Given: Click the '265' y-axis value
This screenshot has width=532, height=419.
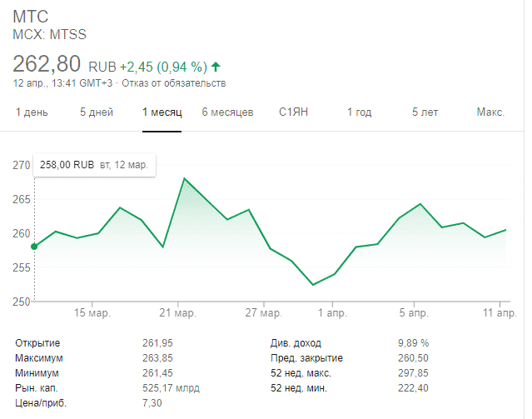Looking at the screenshot, I should pyautogui.click(x=22, y=199).
